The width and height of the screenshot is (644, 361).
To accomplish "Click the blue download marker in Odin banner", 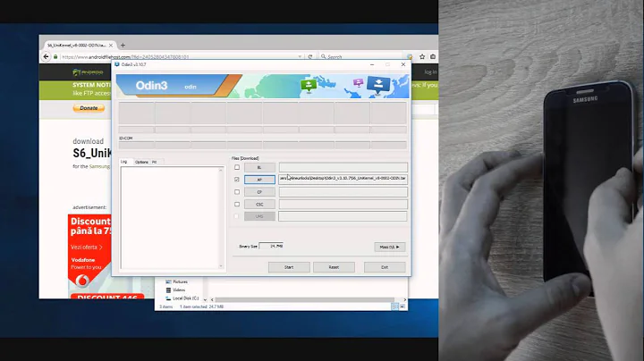I will 378,84.
